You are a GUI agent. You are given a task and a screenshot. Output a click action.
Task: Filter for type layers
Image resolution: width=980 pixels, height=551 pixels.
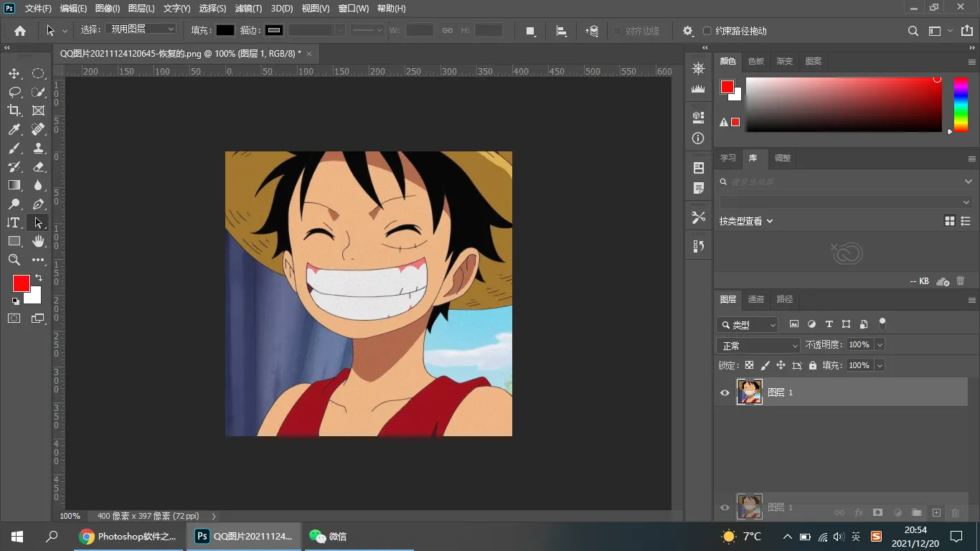tap(829, 324)
